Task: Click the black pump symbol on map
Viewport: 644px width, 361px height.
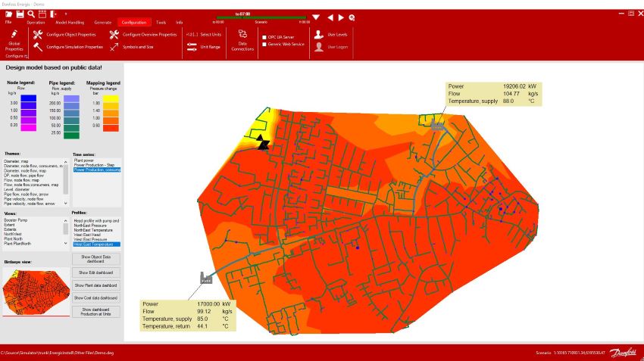Action: point(262,142)
